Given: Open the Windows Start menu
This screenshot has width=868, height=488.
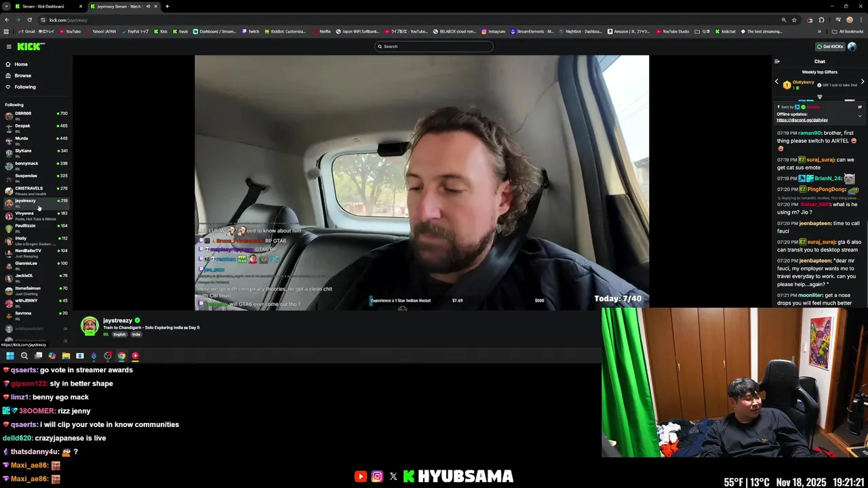Looking at the screenshot, I should coord(10,356).
